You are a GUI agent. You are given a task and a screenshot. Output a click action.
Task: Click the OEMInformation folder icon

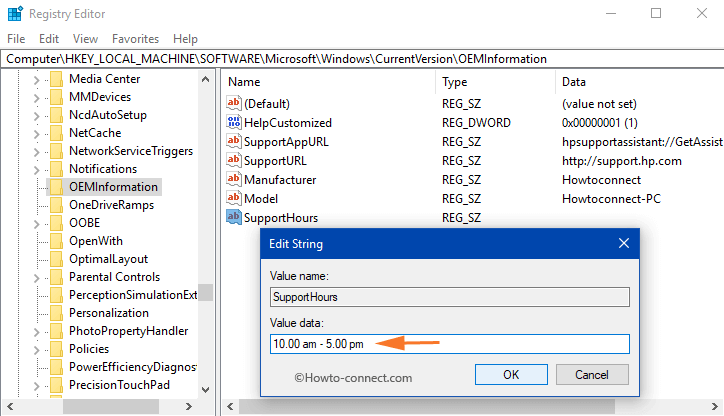56,187
